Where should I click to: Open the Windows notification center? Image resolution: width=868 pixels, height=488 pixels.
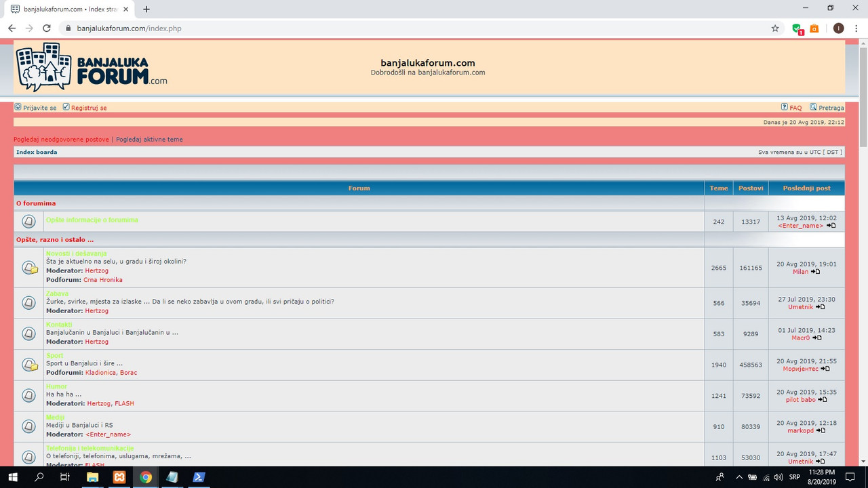point(850,477)
